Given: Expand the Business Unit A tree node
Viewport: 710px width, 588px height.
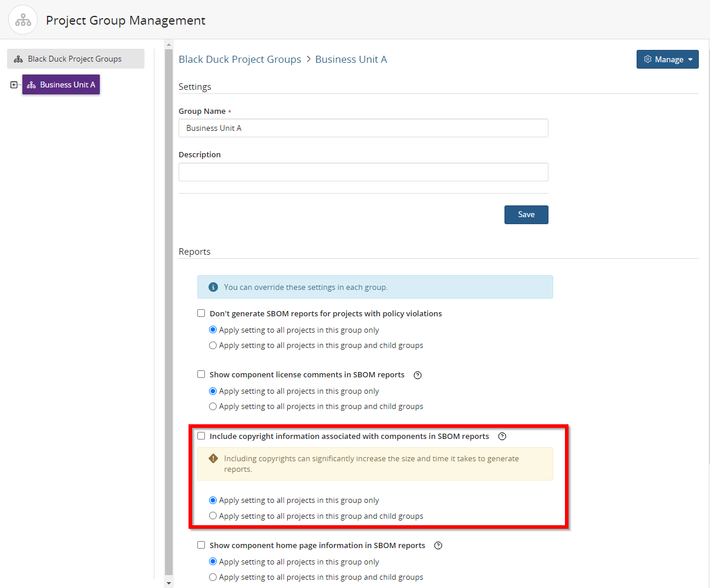Looking at the screenshot, I should click(x=14, y=85).
